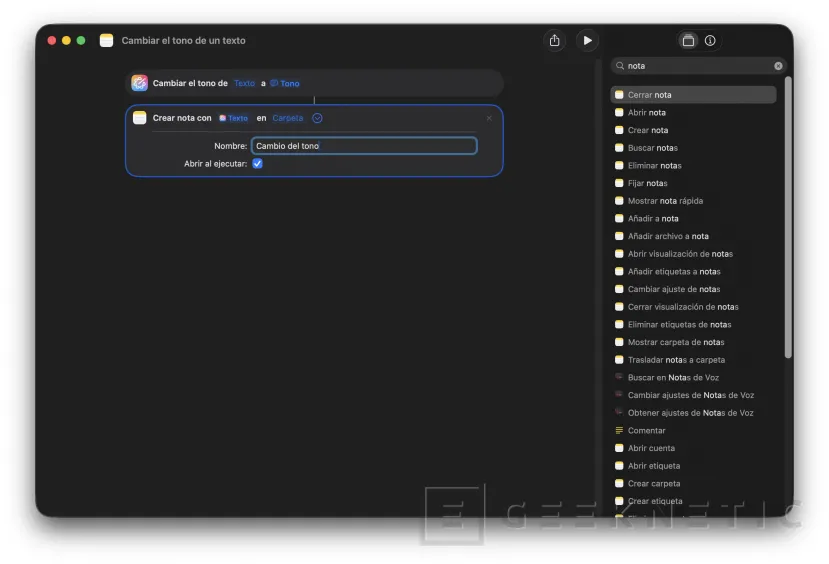The image size is (829, 564).
Task: Click the Voice Memos icon for Buscar en Notas de Voz
Action: point(619,378)
